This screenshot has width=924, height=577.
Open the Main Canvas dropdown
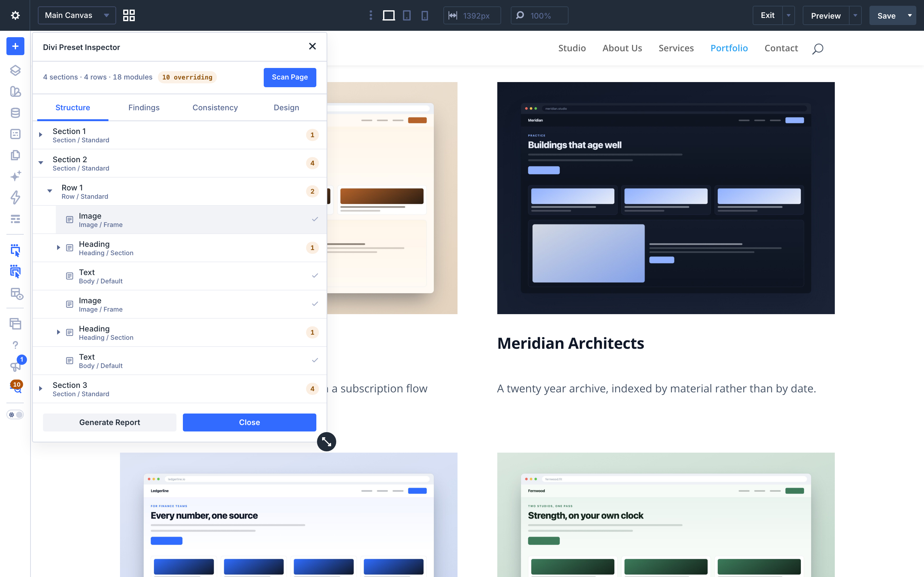[77, 15]
